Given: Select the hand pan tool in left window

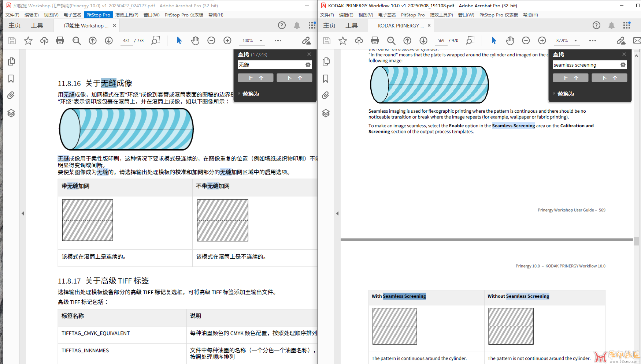Looking at the screenshot, I should pos(195,41).
